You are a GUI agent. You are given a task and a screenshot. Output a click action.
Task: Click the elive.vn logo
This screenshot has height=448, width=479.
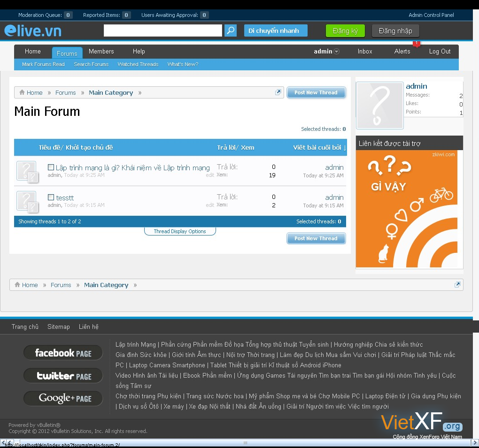point(33,30)
